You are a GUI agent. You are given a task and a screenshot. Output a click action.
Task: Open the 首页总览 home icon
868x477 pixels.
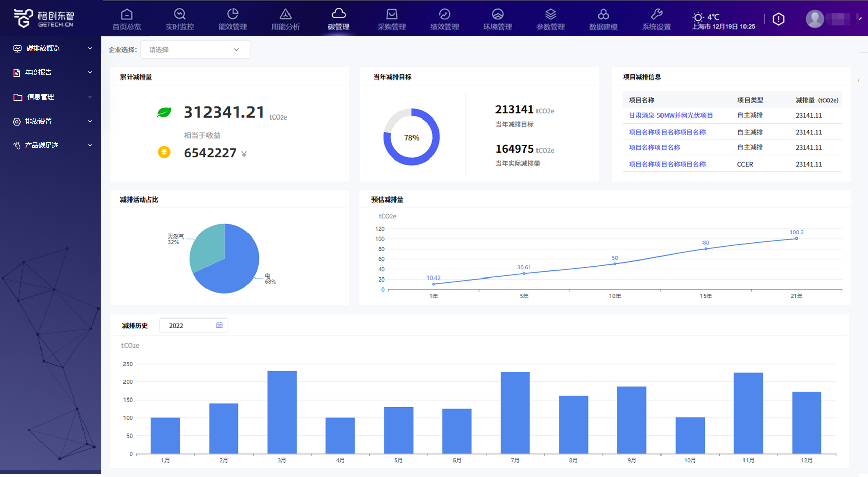(x=127, y=14)
